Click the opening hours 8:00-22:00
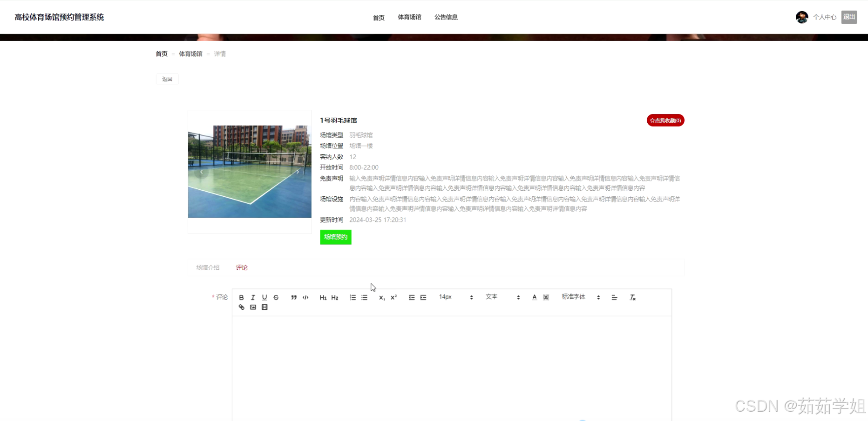Viewport: 868px width, 421px height. [364, 167]
